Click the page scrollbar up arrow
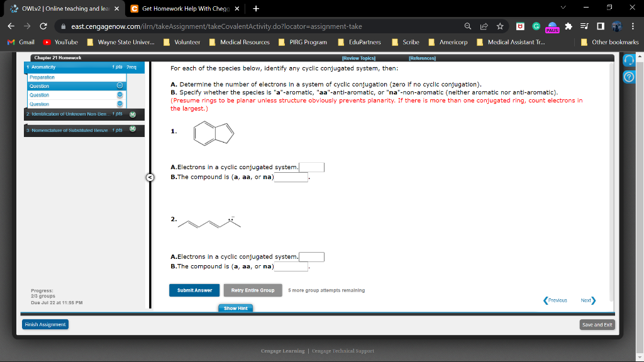The height and width of the screenshot is (362, 644). 640,55
